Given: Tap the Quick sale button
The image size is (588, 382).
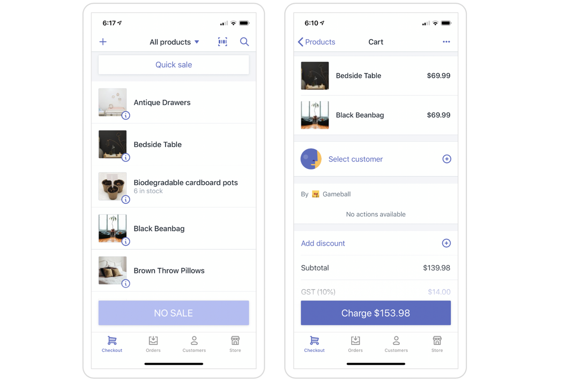Looking at the screenshot, I should (x=174, y=64).
